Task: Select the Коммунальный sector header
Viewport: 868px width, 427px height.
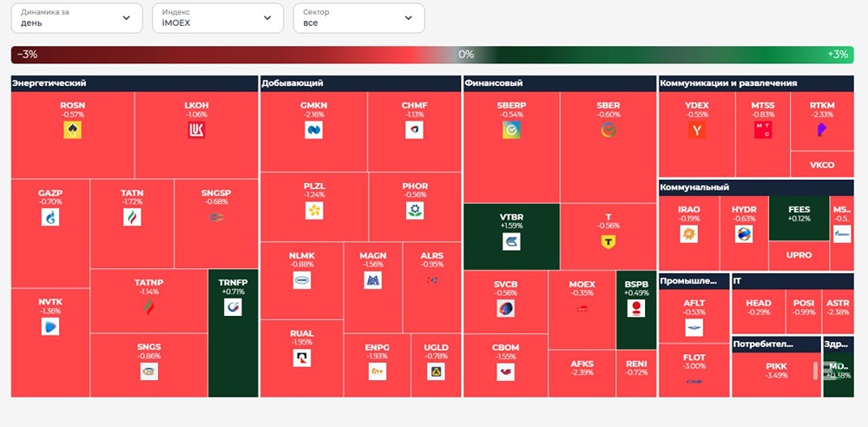Action: click(756, 187)
